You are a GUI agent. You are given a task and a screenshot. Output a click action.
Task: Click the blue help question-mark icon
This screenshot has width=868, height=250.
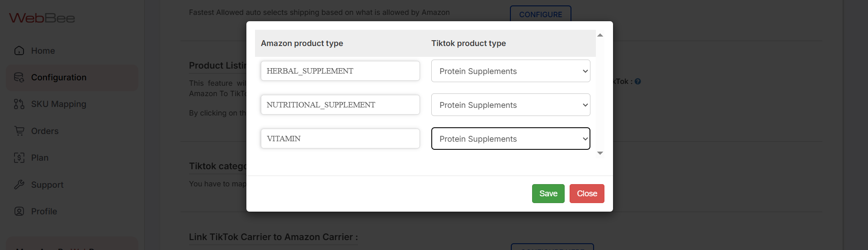pos(637,82)
